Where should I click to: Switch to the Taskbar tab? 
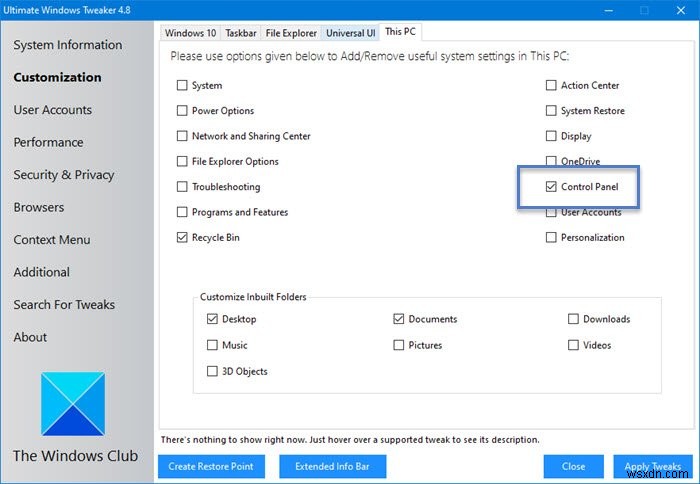click(x=241, y=33)
